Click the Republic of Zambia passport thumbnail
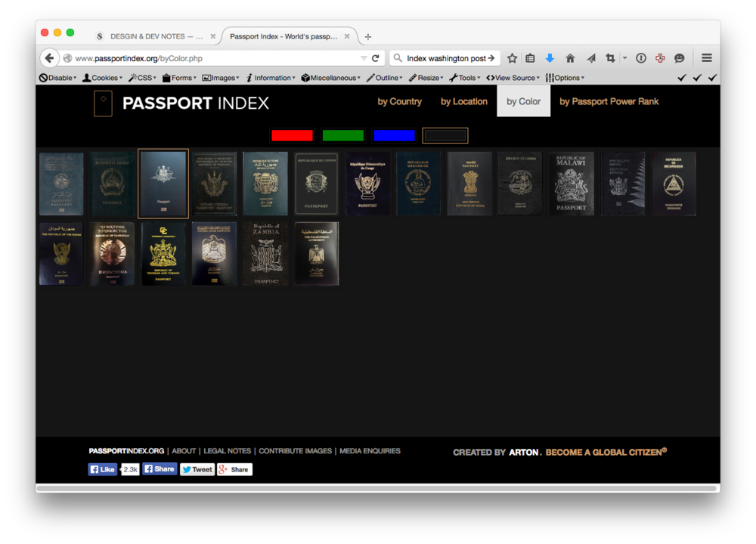This screenshot has height=544, width=756. pos(265,254)
